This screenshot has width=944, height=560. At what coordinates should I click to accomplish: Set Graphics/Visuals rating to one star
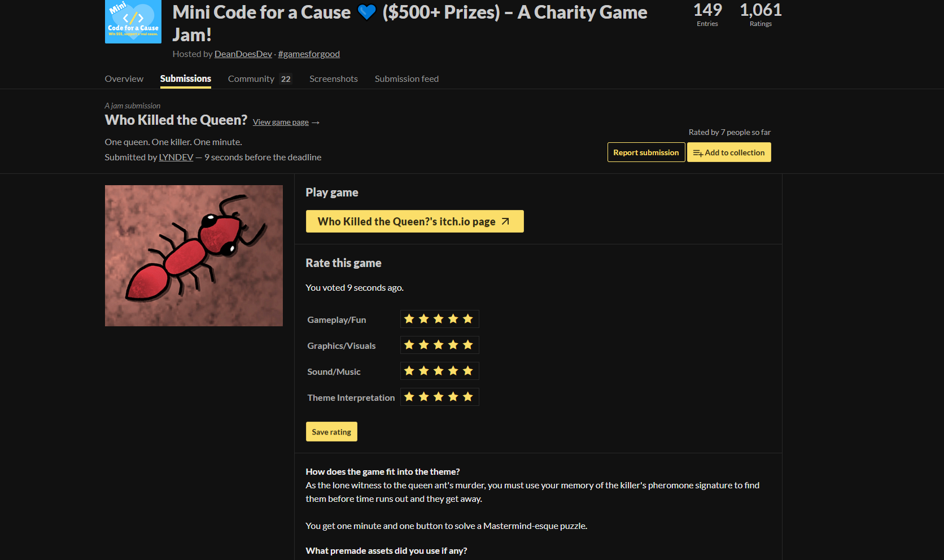pos(409,345)
